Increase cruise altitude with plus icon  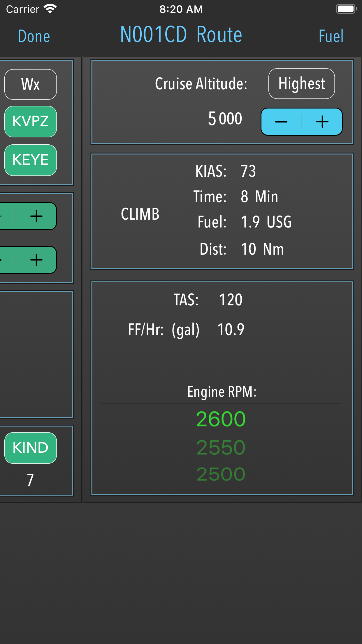(x=322, y=122)
